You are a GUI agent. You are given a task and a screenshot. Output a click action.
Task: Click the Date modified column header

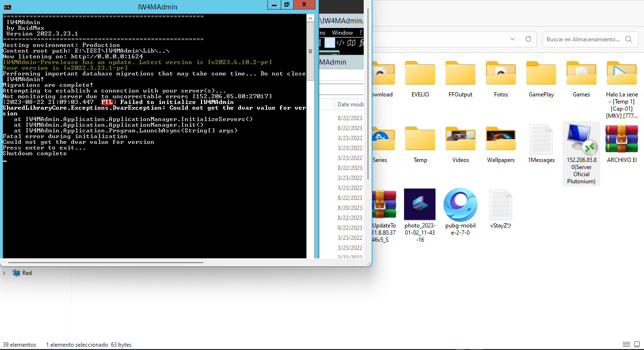(x=350, y=104)
